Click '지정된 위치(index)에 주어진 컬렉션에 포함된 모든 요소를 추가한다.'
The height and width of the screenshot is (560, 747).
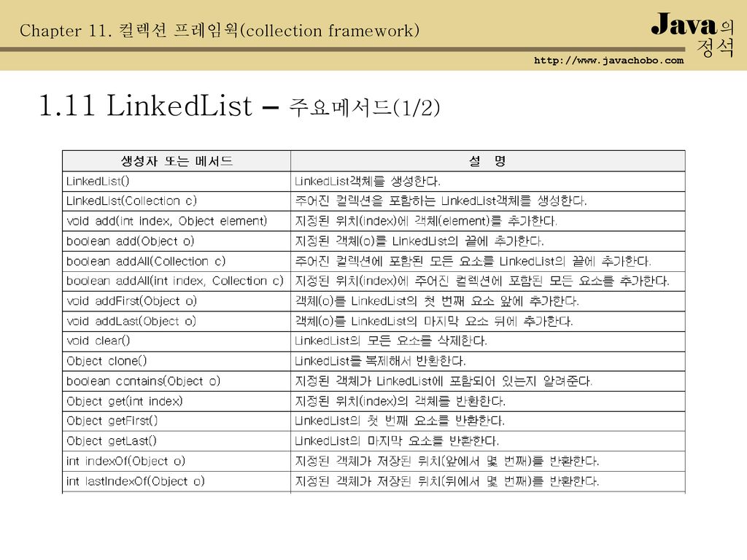pos(481,281)
